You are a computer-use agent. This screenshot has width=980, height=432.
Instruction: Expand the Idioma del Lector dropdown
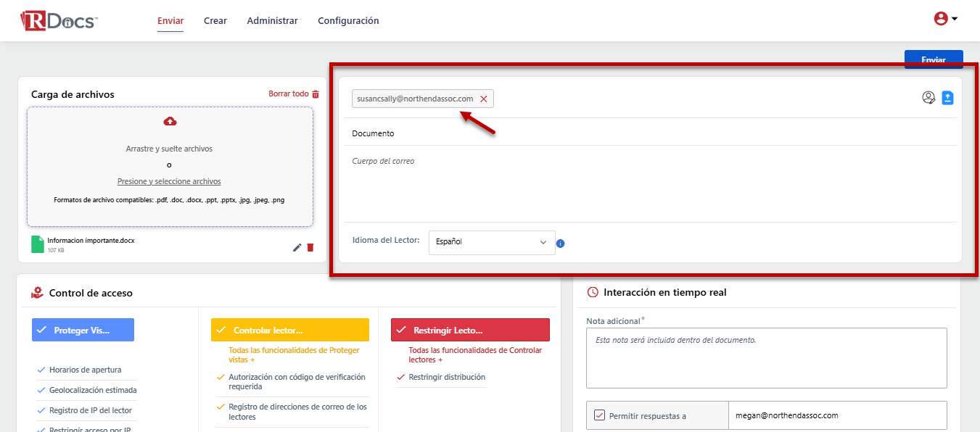point(491,242)
